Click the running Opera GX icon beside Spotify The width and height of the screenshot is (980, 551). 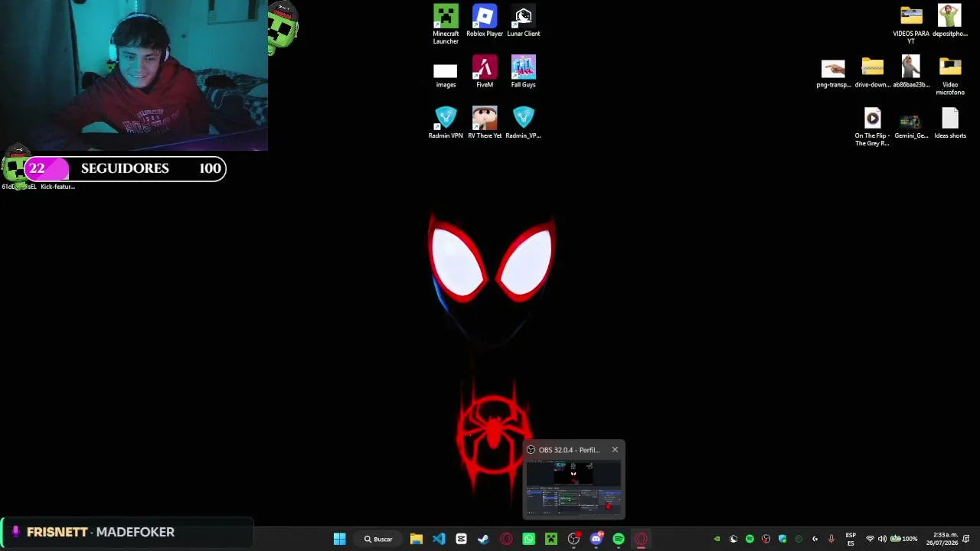click(x=641, y=539)
